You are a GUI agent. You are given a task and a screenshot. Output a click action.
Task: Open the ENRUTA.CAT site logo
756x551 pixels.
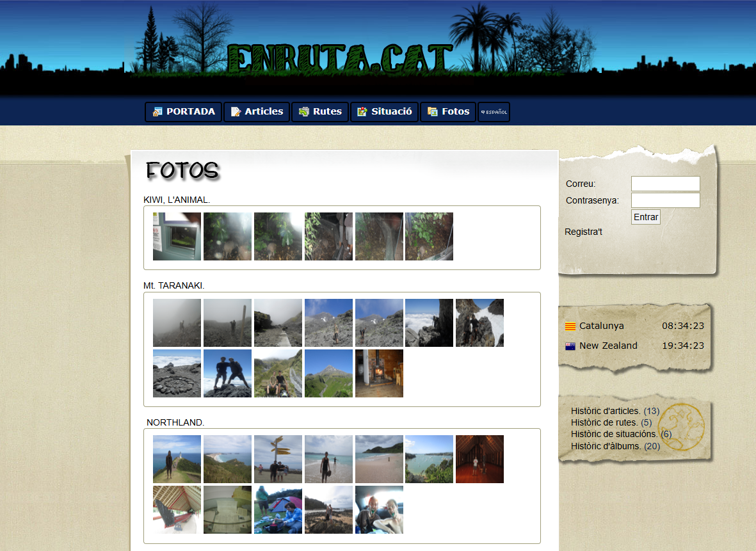(339, 59)
